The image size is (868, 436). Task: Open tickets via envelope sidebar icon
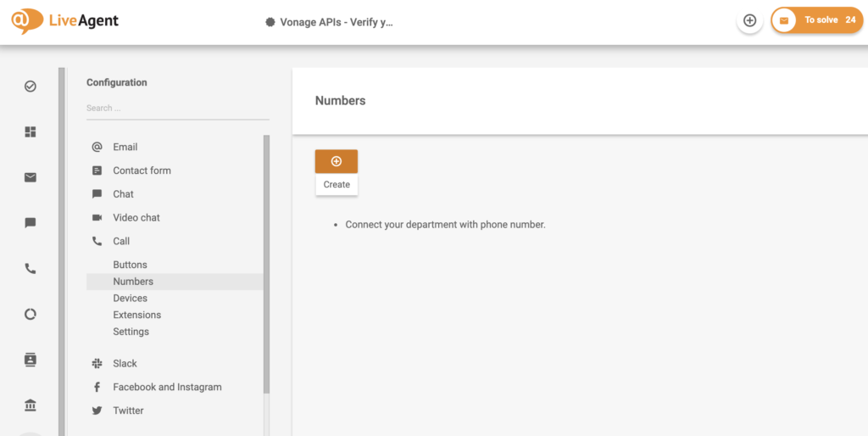(31, 177)
